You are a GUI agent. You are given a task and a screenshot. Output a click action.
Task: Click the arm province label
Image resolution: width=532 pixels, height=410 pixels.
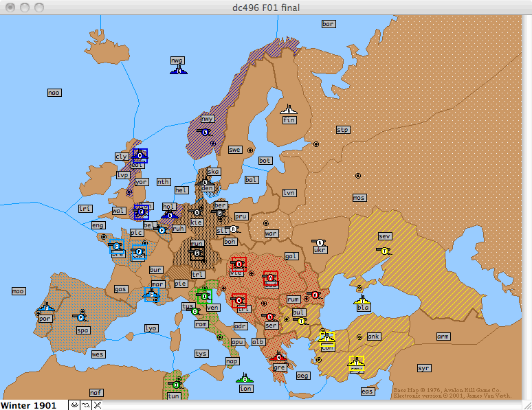click(443, 337)
